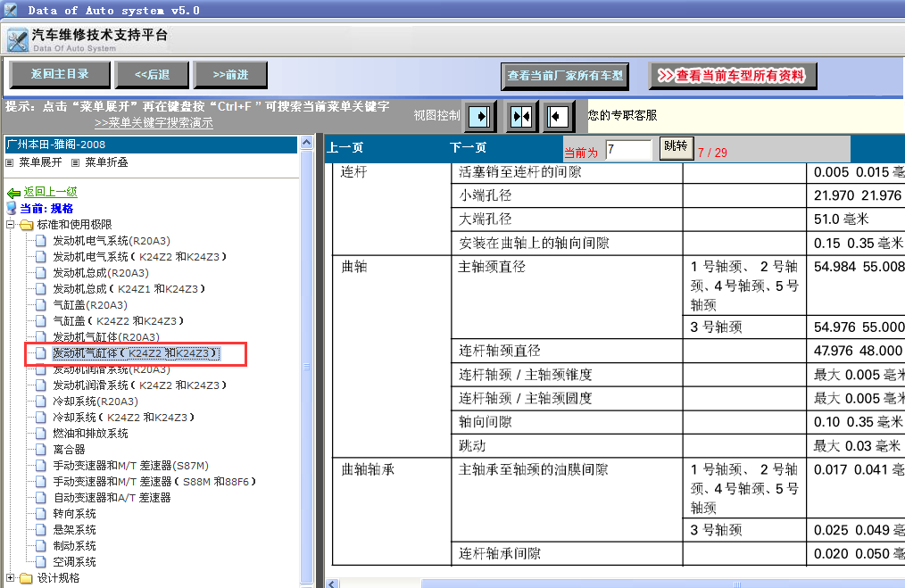Click the view control collapse-left icon
This screenshot has height=588, width=905.
pyautogui.click(x=558, y=117)
